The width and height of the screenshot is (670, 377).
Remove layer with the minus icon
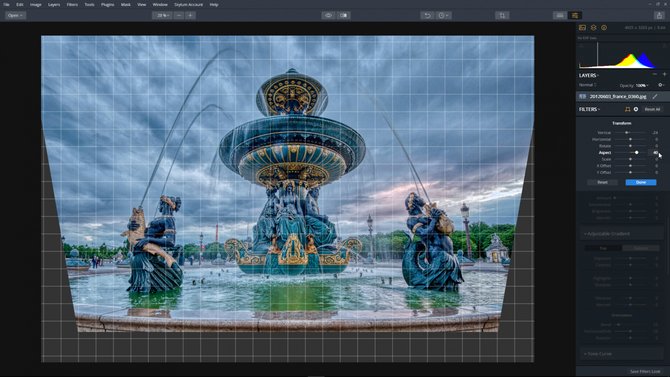click(655, 74)
